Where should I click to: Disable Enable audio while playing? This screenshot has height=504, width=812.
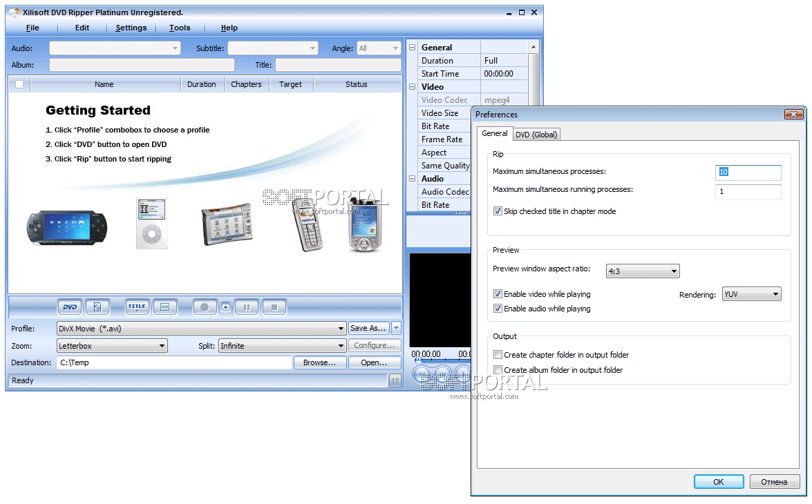(498, 309)
